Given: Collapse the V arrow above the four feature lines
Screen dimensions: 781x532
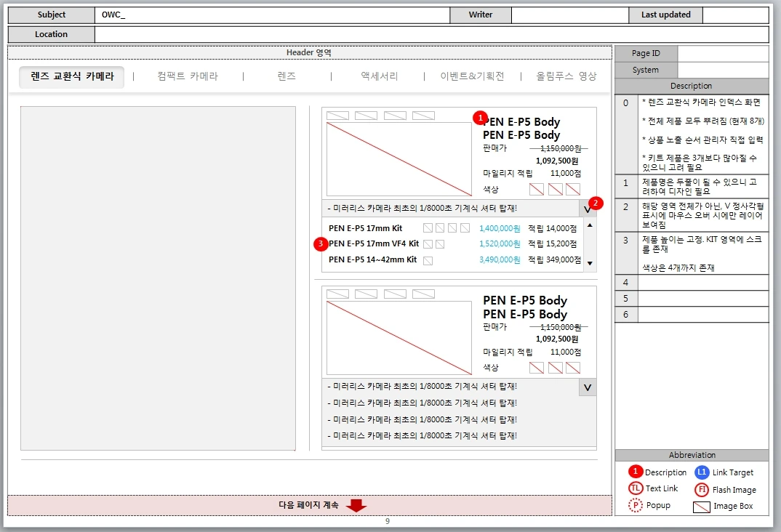Looking at the screenshot, I should pos(588,387).
